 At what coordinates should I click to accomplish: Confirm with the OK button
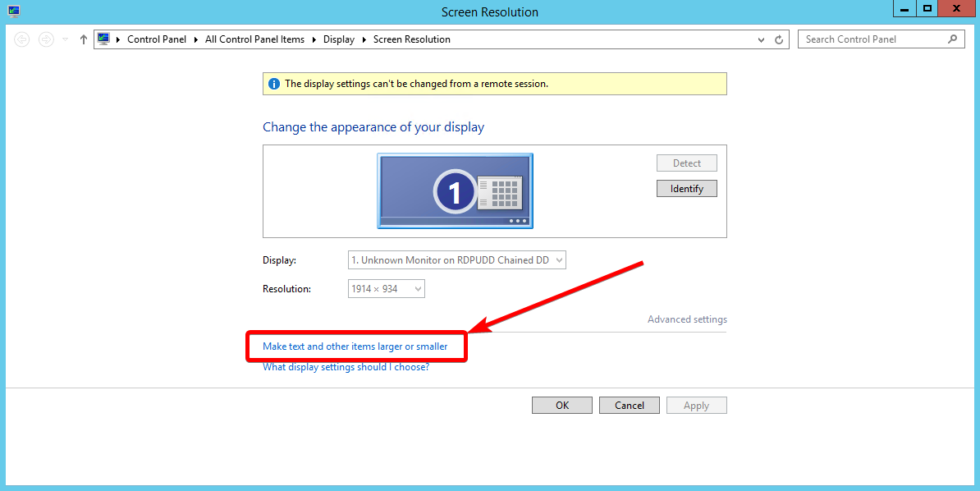tap(562, 406)
